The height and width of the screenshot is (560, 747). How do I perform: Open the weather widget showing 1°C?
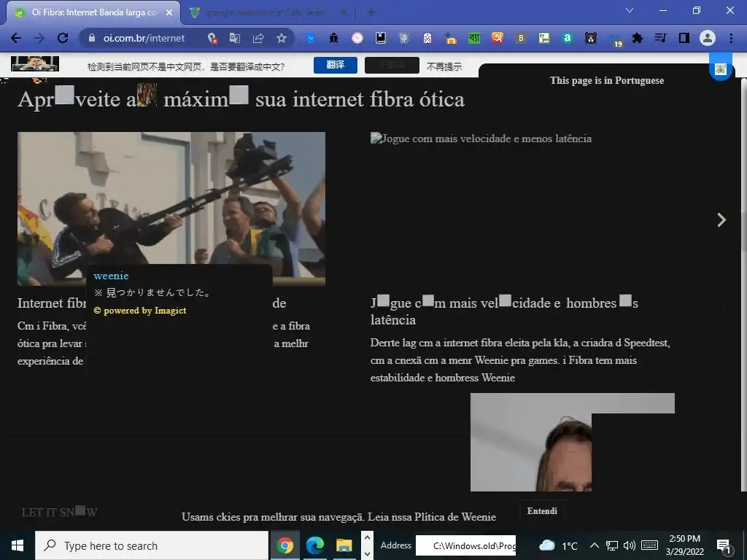(x=558, y=545)
